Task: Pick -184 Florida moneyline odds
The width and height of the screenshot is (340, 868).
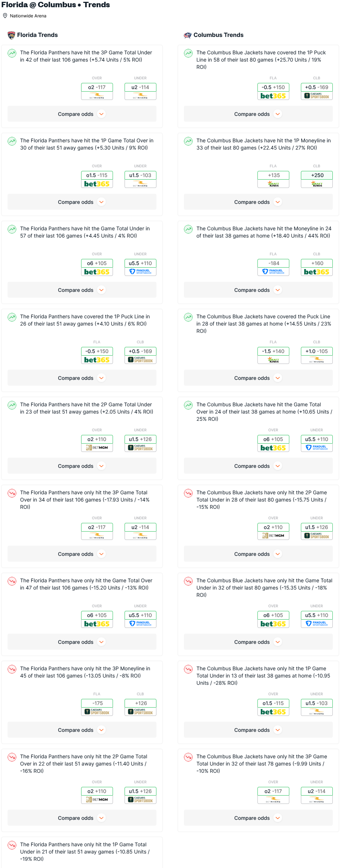Action: (273, 263)
